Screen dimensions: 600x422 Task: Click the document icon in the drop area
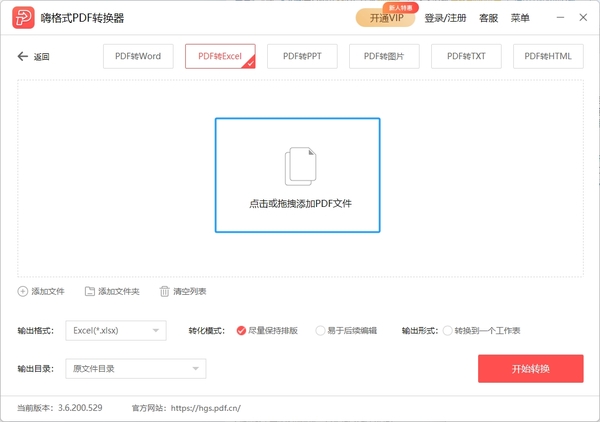click(299, 166)
